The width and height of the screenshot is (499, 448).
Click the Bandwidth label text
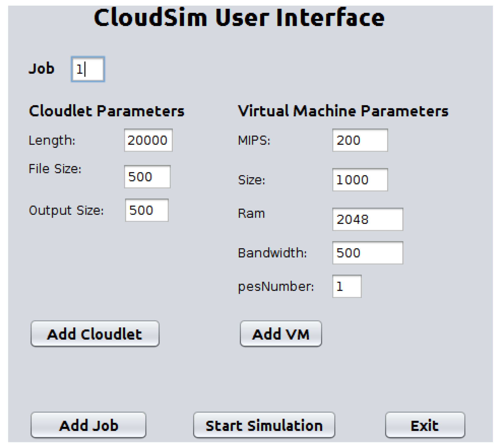point(272,253)
